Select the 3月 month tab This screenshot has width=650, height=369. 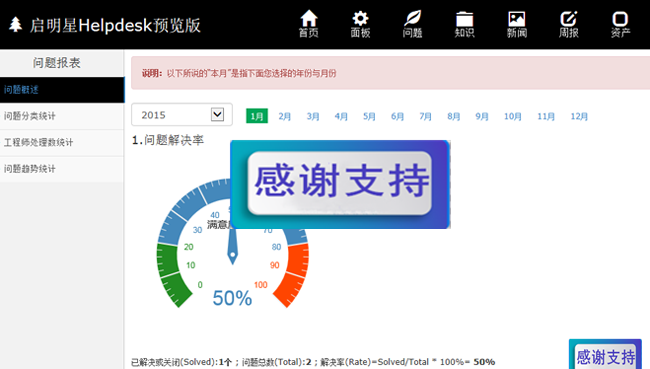coord(313,117)
